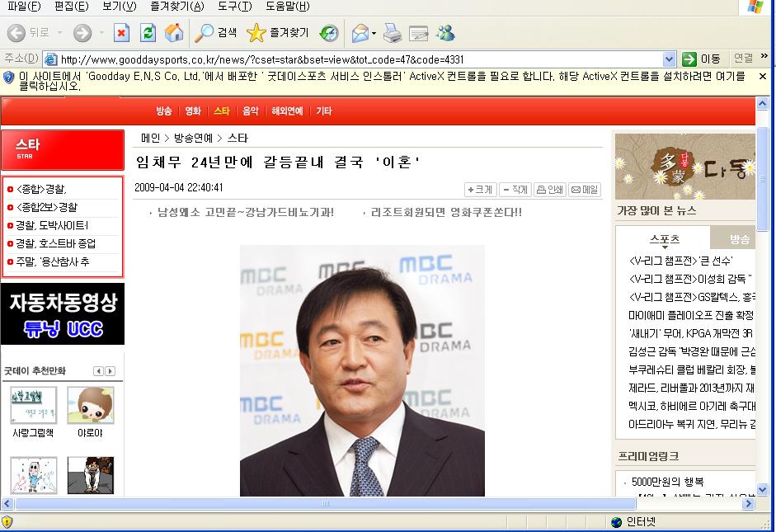776x532 pixels.
Task: Expand the Mail button dropdown arrow
Action: [374, 34]
